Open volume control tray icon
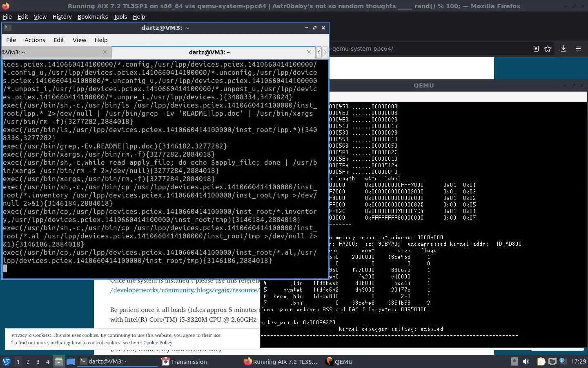Screen dimensions: 588x368 (x=526, y=361)
